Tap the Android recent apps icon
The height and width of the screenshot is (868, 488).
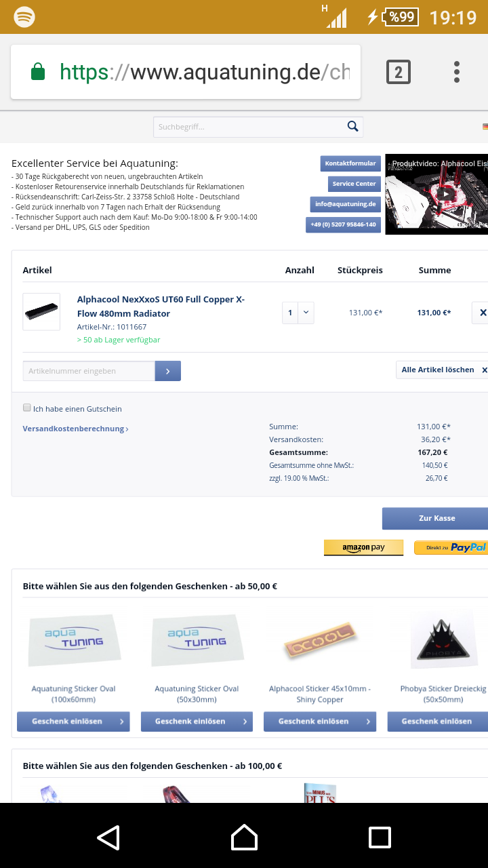[x=380, y=837]
